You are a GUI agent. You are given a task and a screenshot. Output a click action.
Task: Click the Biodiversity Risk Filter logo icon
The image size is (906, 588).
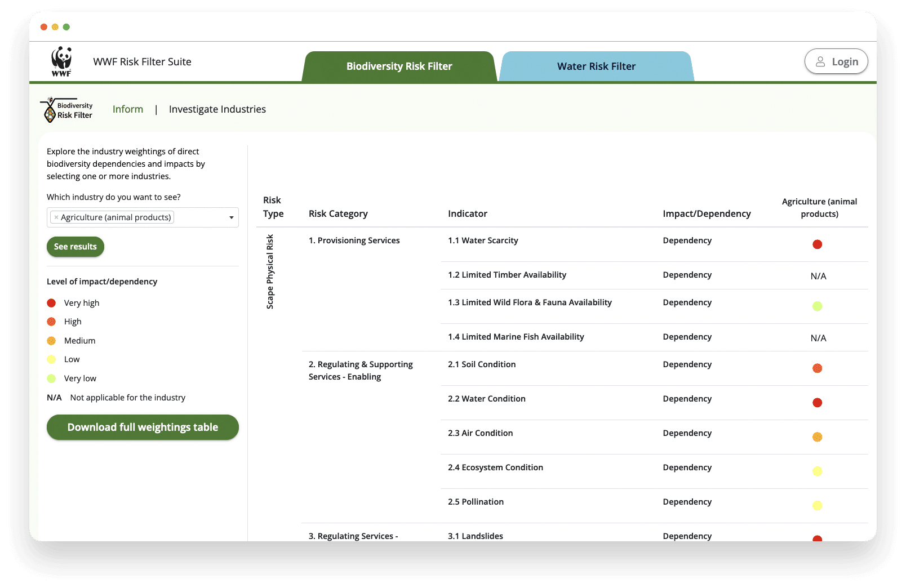(50, 110)
